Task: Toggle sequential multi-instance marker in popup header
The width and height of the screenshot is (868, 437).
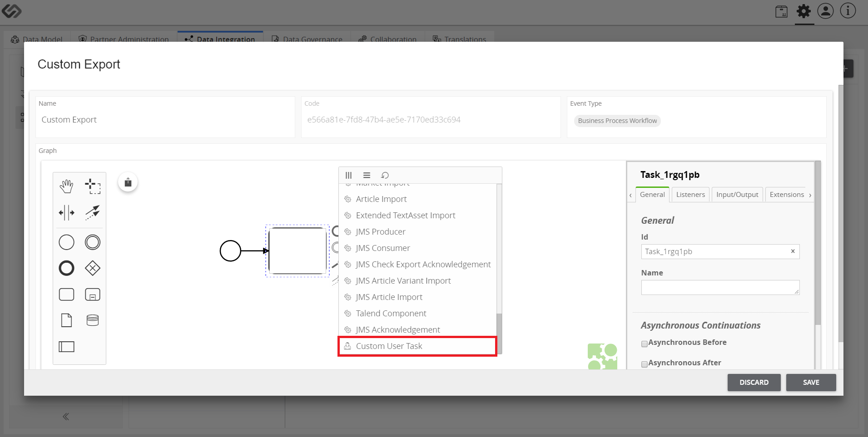Action: point(367,175)
